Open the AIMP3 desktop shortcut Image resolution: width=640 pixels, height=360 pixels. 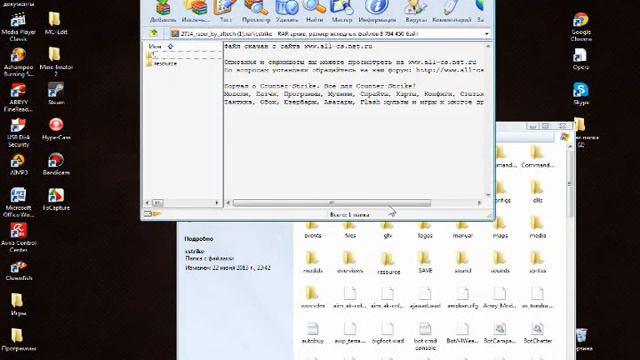18,164
